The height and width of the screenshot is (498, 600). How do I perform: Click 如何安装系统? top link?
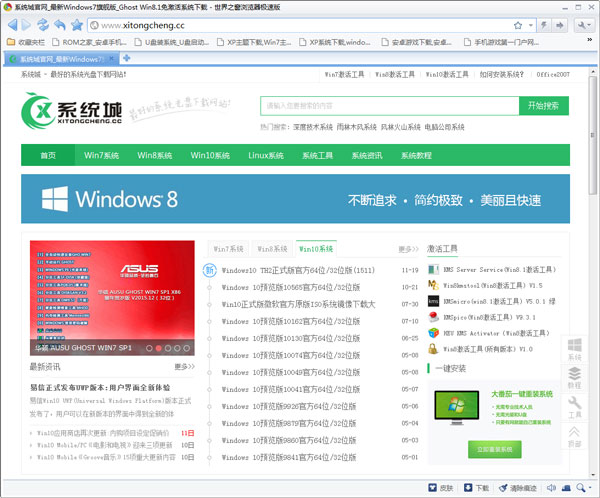(x=501, y=74)
